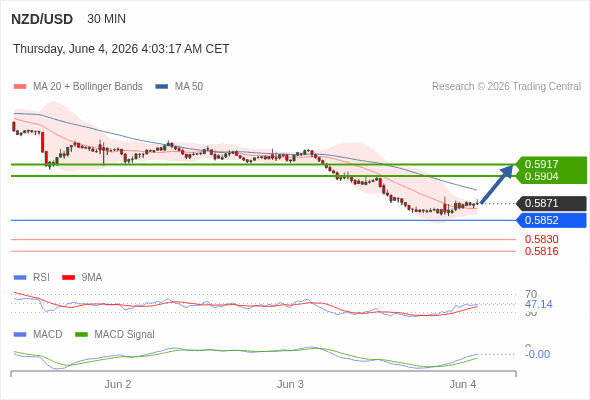This screenshot has width=590, height=400.
Task: Click the 30 MIN timeframe label
Action: (x=106, y=19)
